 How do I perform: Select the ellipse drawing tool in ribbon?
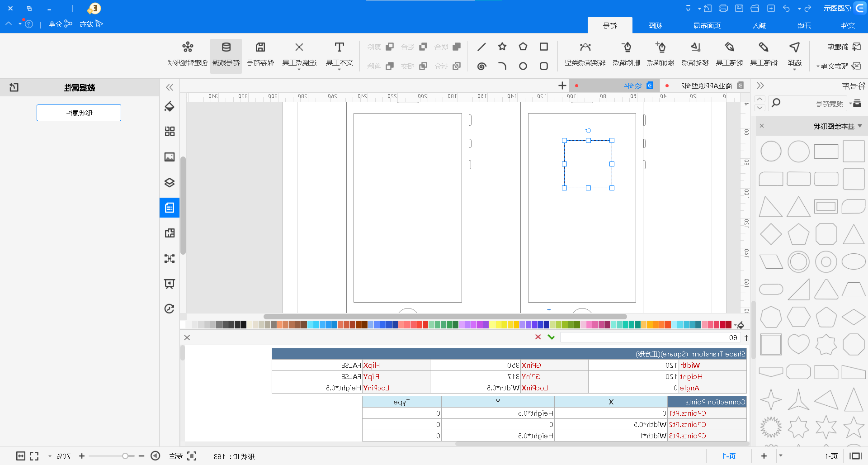(523, 66)
